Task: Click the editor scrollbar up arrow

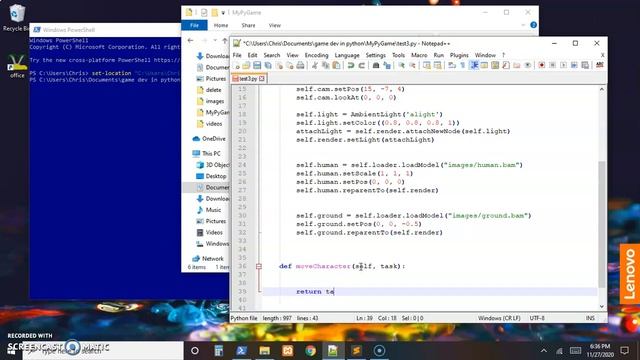Action: pyautogui.click(x=602, y=89)
